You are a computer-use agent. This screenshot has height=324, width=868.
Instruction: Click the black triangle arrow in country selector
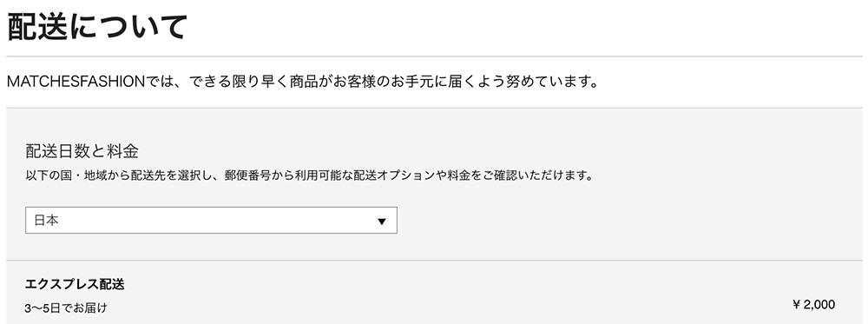click(381, 222)
